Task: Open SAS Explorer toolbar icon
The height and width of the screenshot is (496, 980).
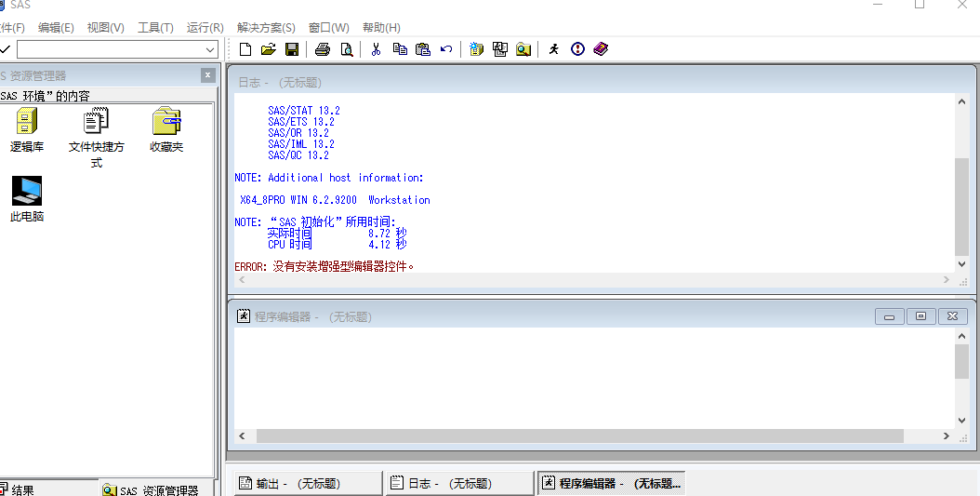Action: pos(500,48)
